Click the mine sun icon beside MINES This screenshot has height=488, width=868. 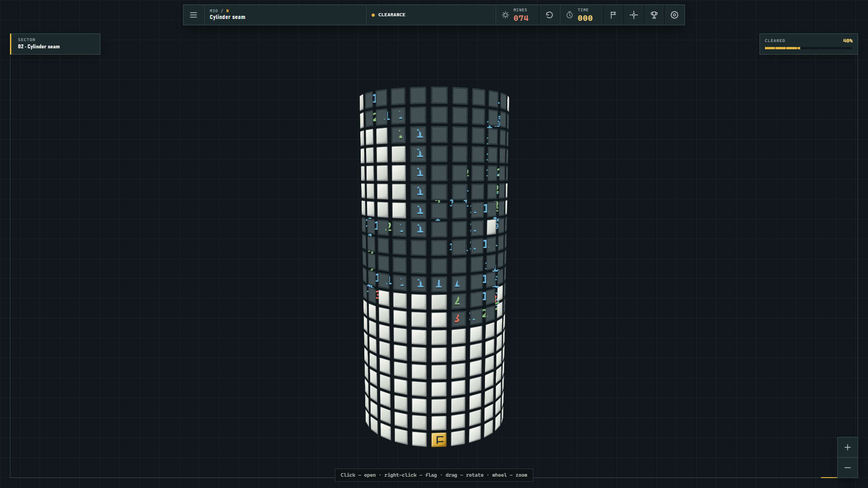pyautogui.click(x=505, y=15)
